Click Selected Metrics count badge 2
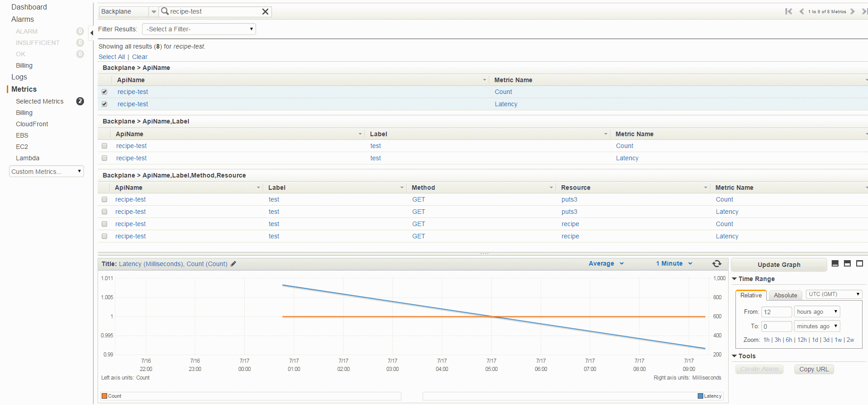 (80, 101)
